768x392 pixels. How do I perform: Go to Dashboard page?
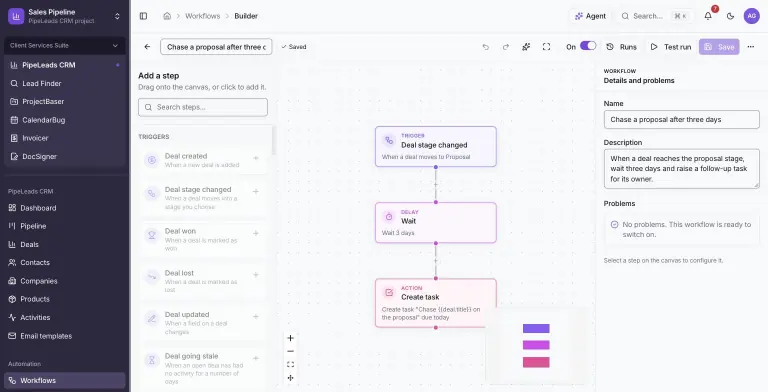click(64, 208)
